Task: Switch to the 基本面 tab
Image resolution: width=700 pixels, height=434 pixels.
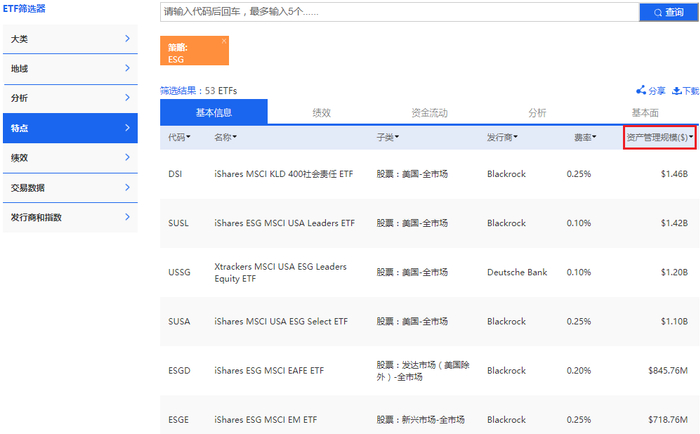Action: pyautogui.click(x=645, y=113)
